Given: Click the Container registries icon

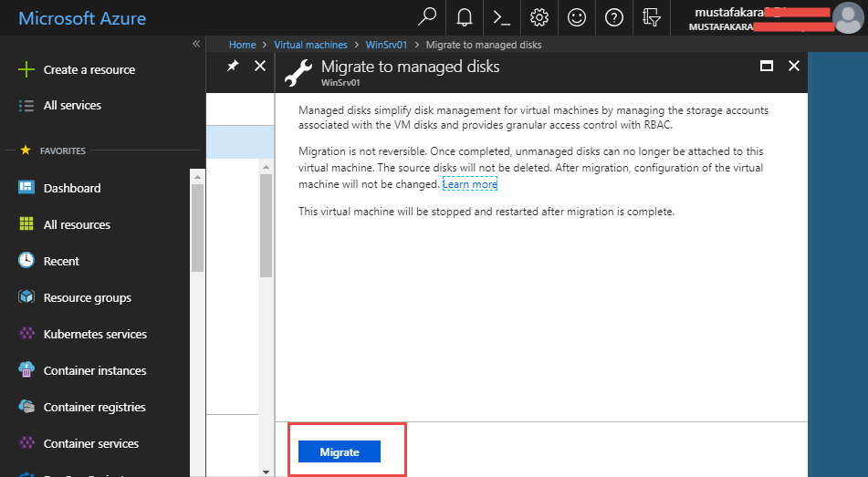Looking at the screenshot, I should point(26,406).
